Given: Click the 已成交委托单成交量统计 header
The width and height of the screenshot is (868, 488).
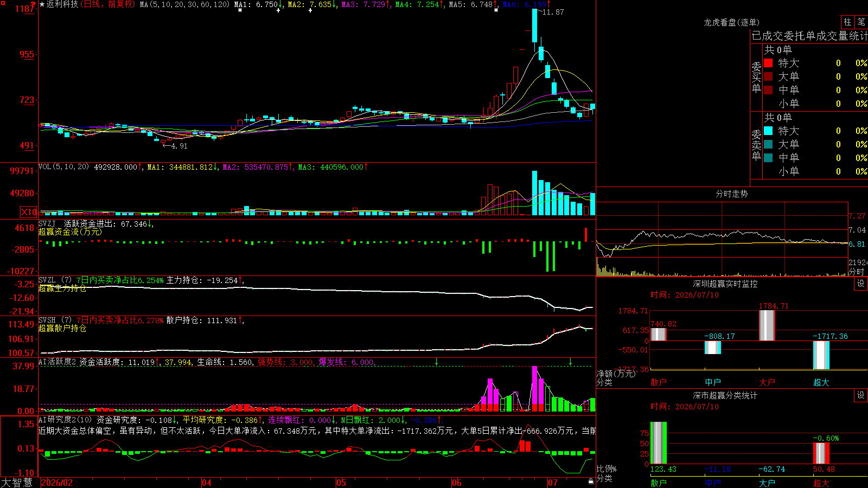Looking at the screenshot, I should (809, 36).
